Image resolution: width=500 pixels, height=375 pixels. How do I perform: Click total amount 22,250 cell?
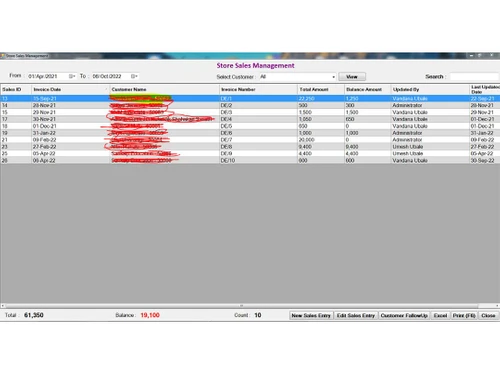click(x=321, y=99)
